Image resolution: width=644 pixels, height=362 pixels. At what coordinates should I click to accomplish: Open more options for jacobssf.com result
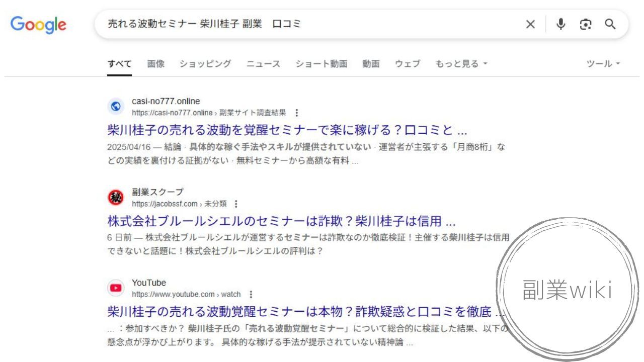click(x=236, y=204)
